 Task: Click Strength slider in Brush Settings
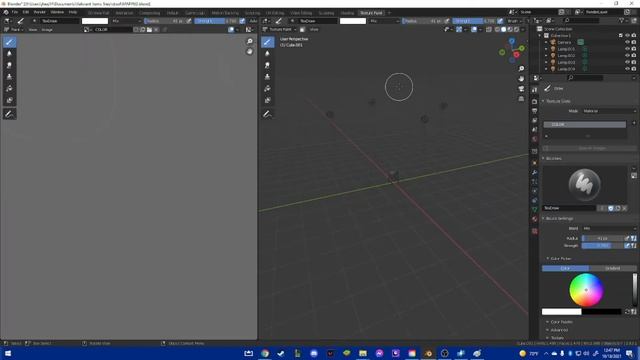pyautogui.click(x=602, y=246)
